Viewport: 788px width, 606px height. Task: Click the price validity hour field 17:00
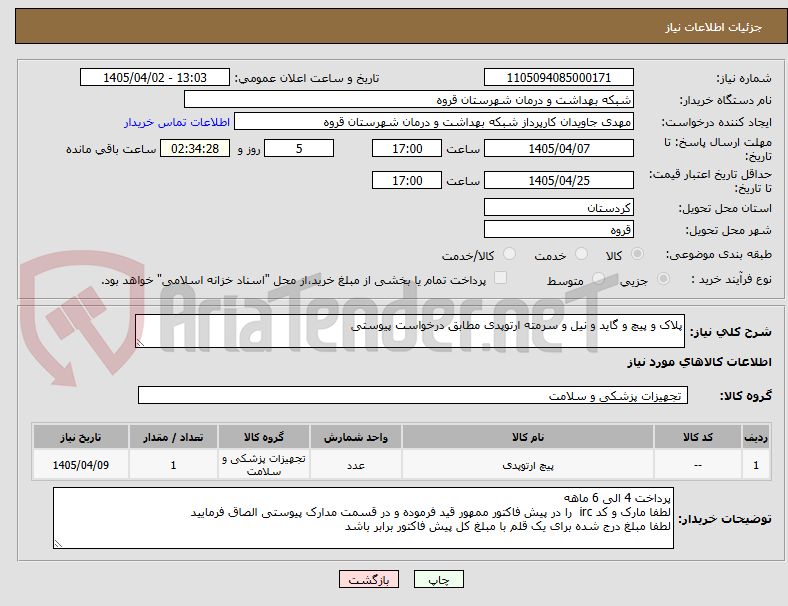407,180
